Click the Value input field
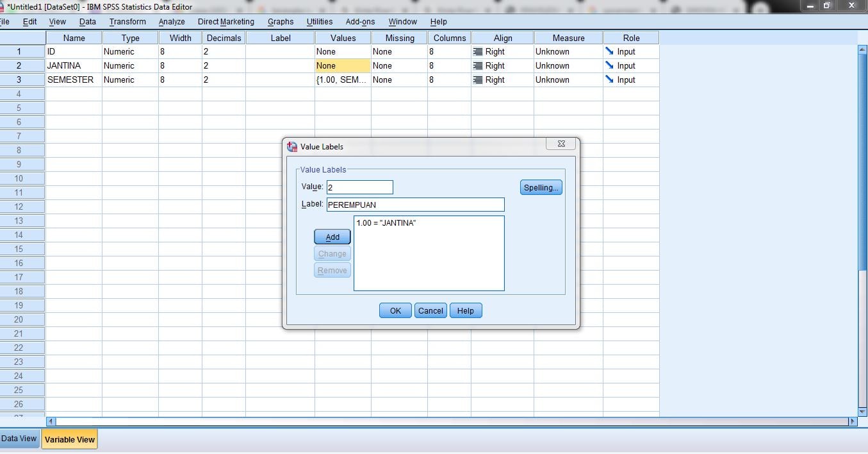The height and width of the screenshot is (454, 868). pos(359,187)
